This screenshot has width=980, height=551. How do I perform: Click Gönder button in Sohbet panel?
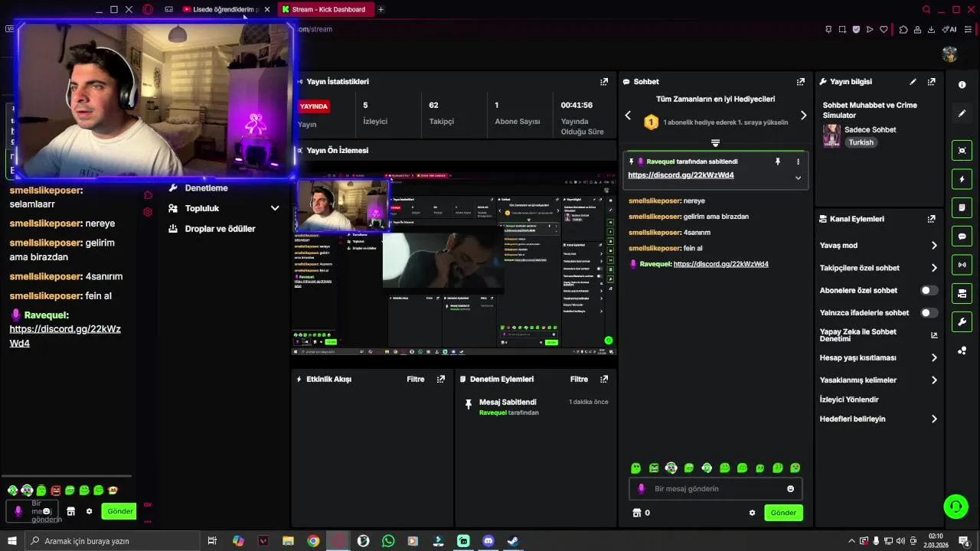783,513
